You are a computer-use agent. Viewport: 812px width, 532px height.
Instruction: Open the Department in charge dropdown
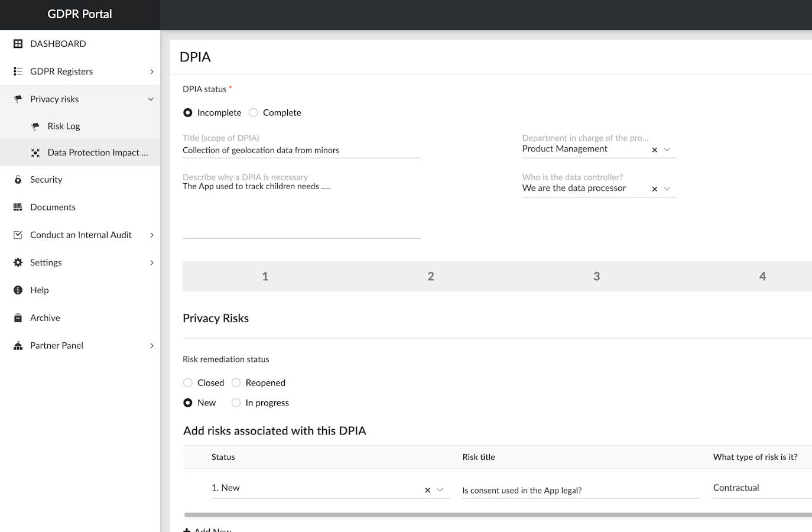click(667, 150)
